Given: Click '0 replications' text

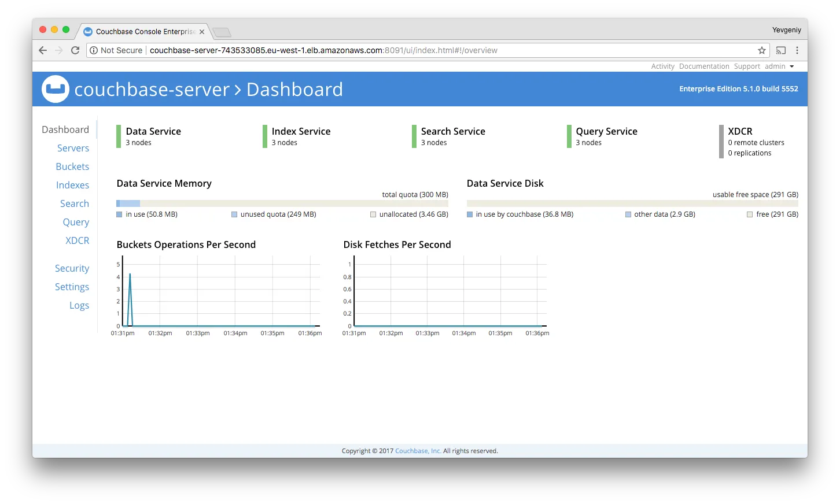Looking at the screenshot, I should (x=750, y=153).
